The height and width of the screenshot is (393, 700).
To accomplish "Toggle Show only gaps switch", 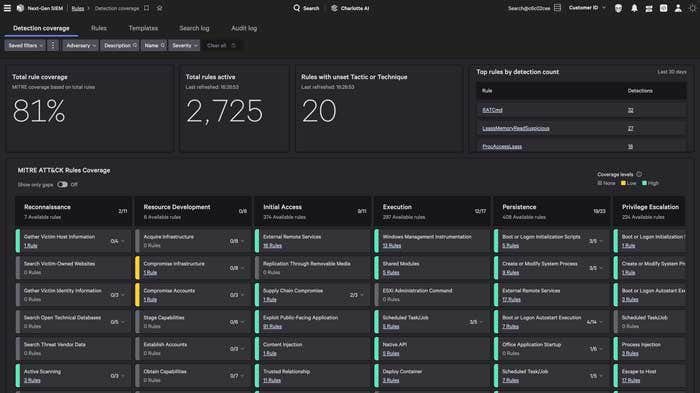I will (62, 184).
